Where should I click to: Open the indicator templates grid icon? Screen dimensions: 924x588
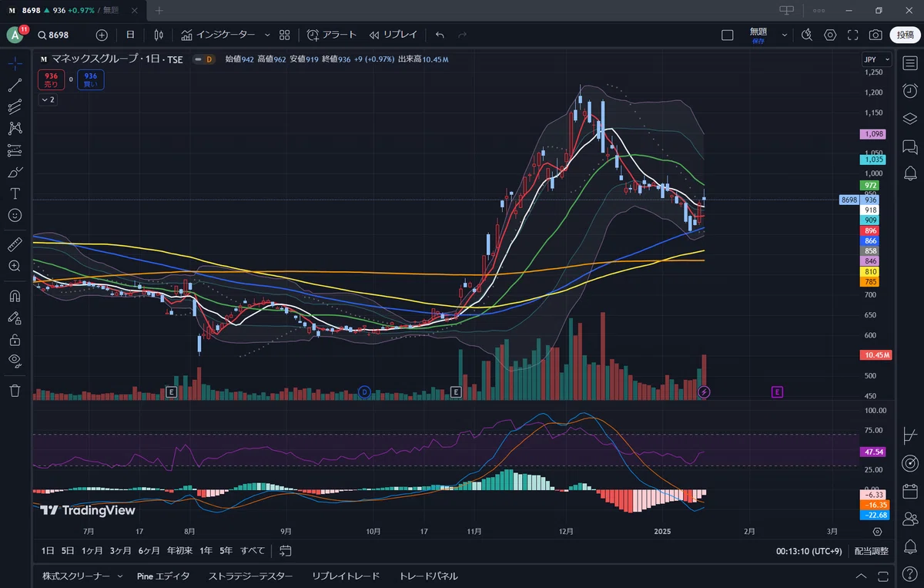[x=285, y=35]
